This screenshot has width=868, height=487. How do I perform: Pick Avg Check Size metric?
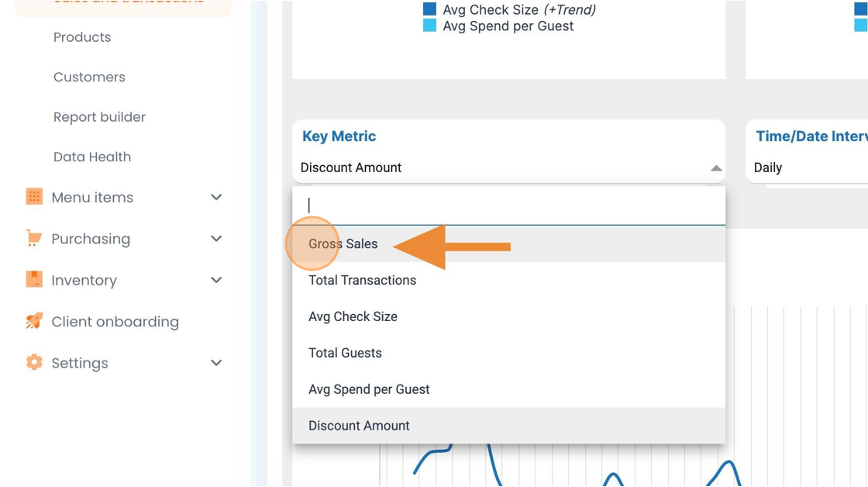[508, 316]
